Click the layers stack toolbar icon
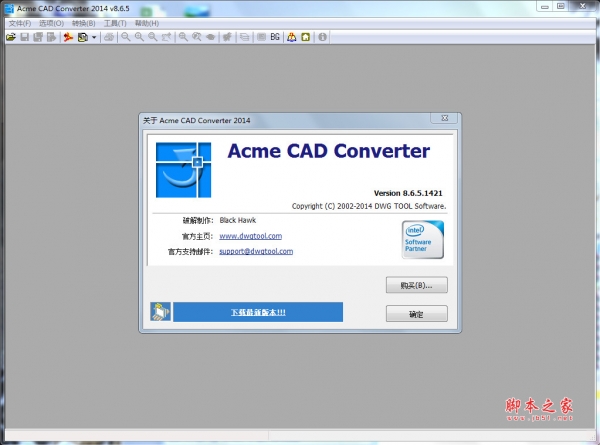Screen dimensions: 600x445 [x=245, y=37]
